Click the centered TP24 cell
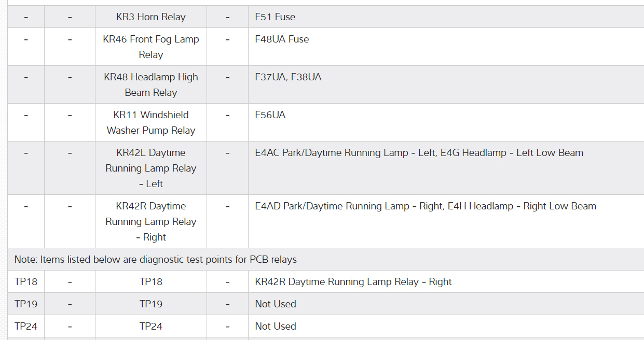 (150, 327)
